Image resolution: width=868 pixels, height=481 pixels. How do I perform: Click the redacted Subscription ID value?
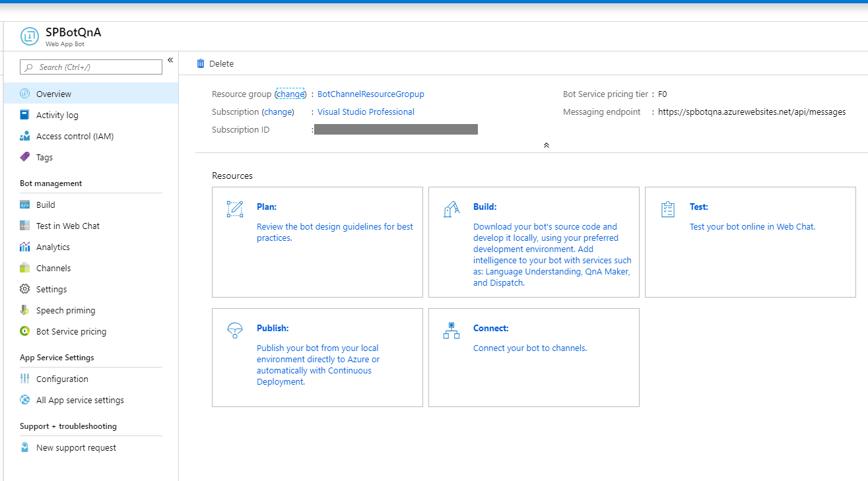point(396,129)
